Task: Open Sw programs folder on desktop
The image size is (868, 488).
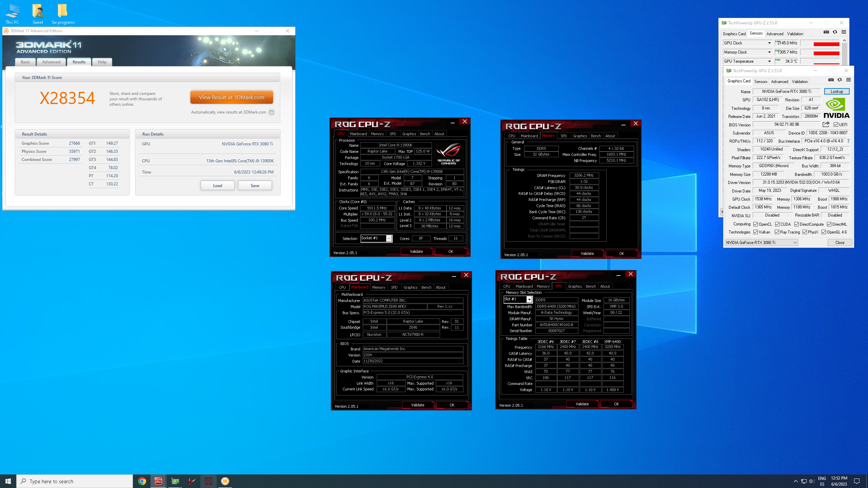Action: tap(63, 14)
